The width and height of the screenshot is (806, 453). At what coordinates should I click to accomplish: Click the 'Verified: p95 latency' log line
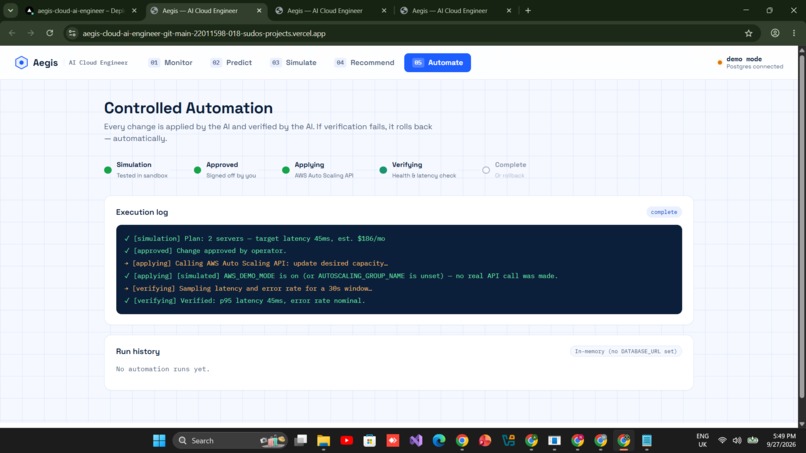[x=245, y=301]
